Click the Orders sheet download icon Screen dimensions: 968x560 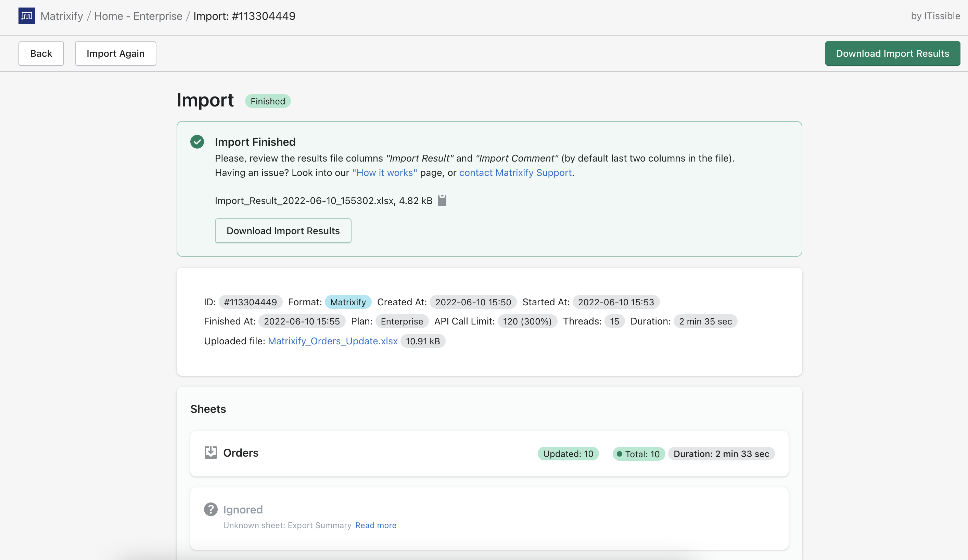pyautogui.click(x=211, y=453)
